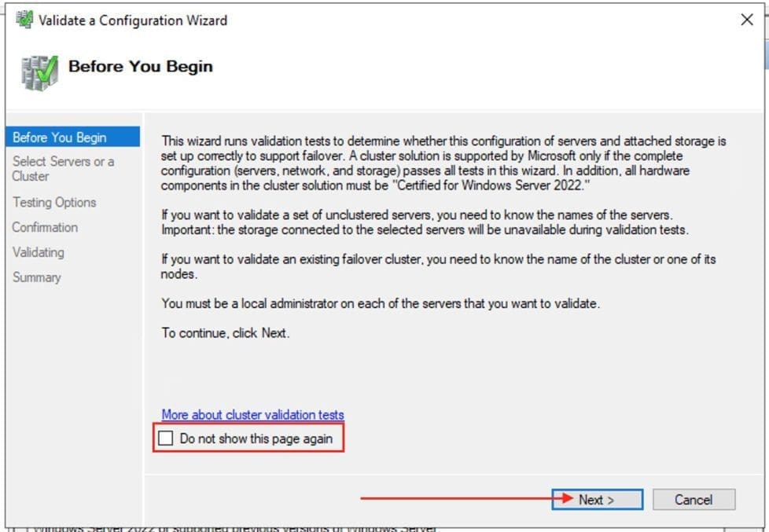
Task: Click the 'Validate a Configuration Wizard' title bar text
Action: tap(133, 20)
